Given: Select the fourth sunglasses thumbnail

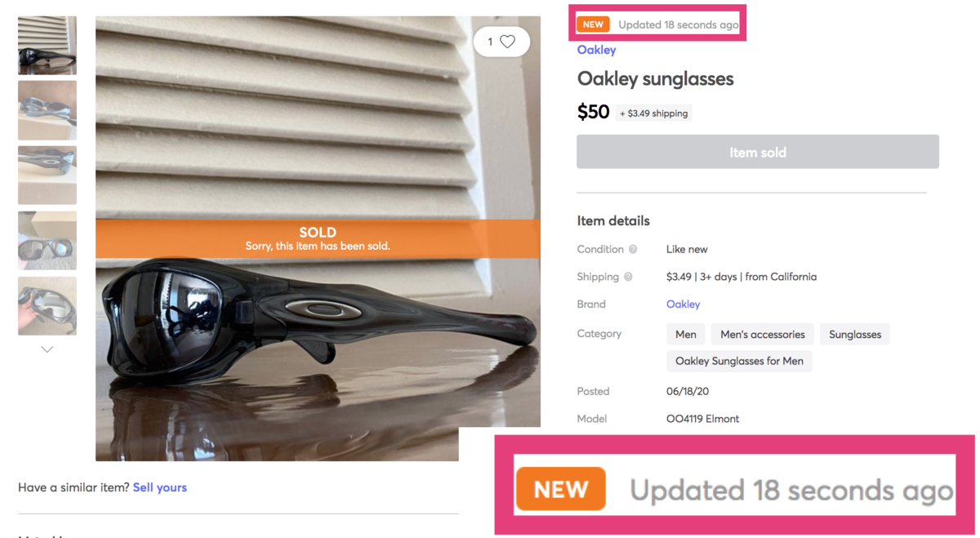Looking at the screenshot, I should click(x=47, y=241).
